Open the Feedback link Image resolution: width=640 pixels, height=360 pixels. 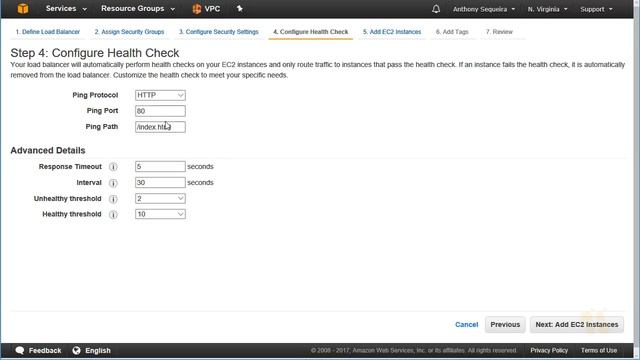pos(45,351)
